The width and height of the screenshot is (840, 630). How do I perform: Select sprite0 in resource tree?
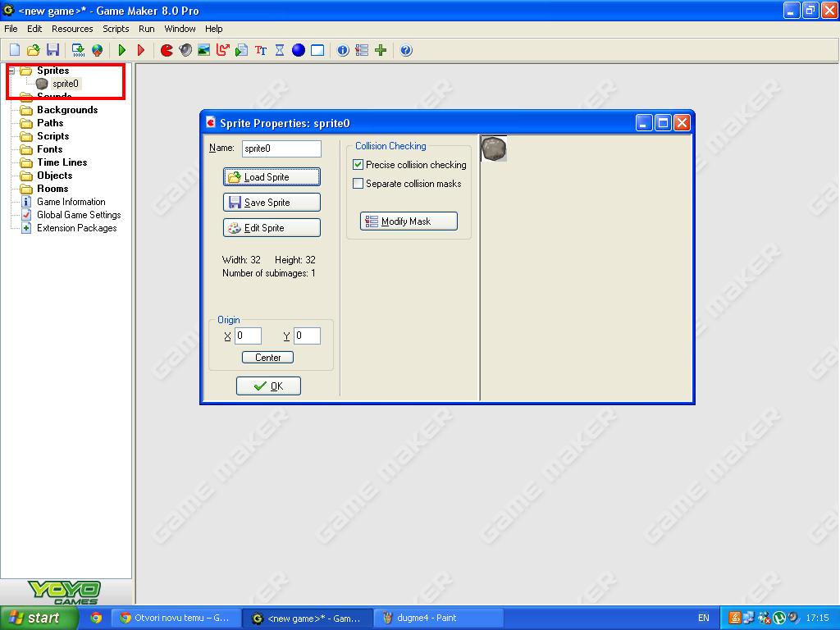(x=65, y=84)
